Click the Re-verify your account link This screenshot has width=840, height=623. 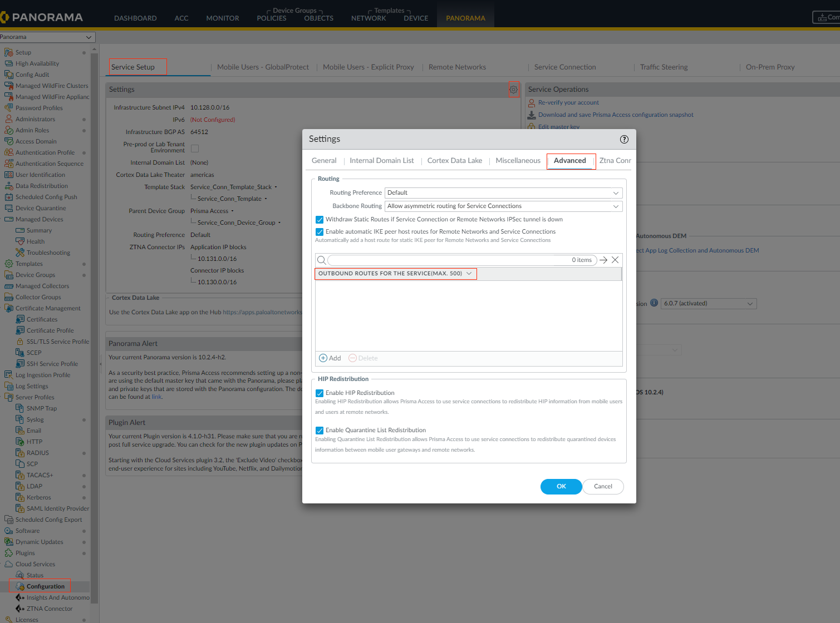click(x=569, y=102)
